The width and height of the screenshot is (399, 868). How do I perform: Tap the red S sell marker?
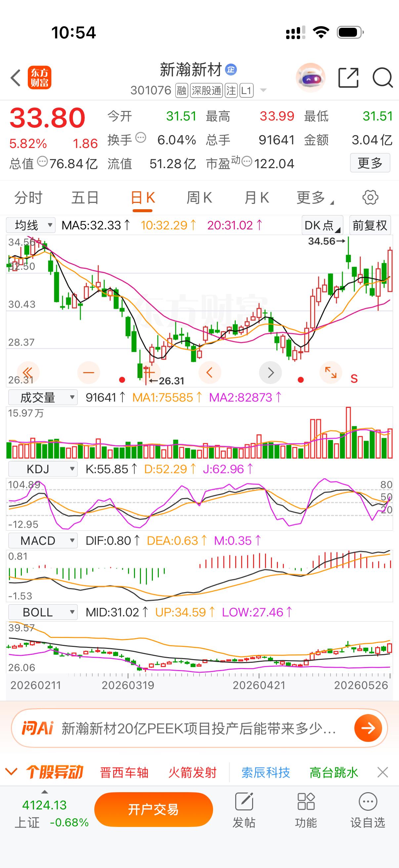[x=354, y=379]
